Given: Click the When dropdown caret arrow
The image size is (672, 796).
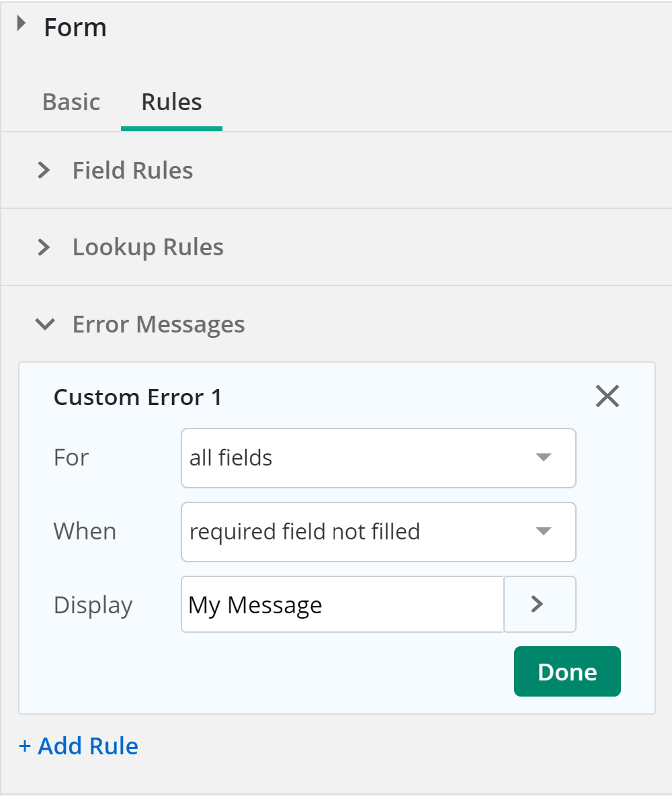Looking at the screenshot, I should click(544, 531).
